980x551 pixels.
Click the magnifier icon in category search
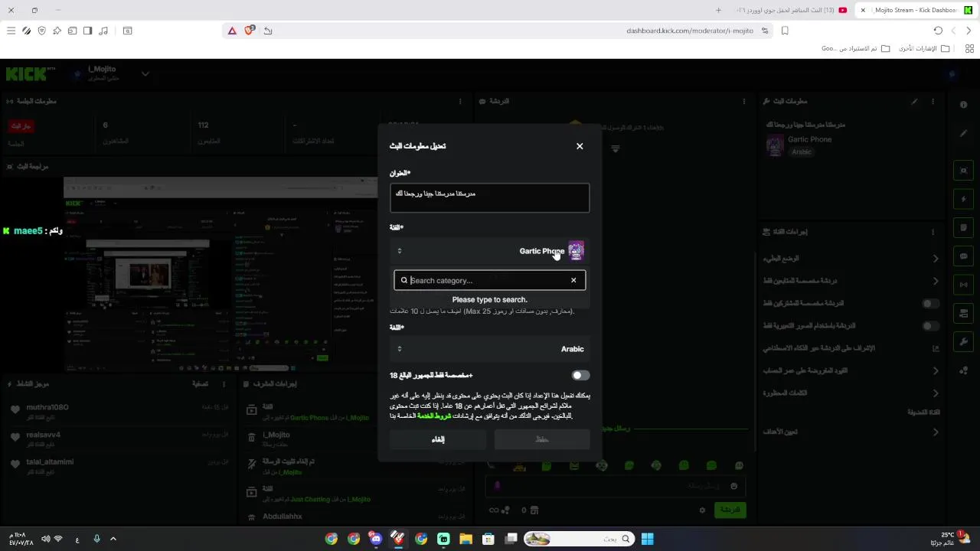click(x=404, y=280)
